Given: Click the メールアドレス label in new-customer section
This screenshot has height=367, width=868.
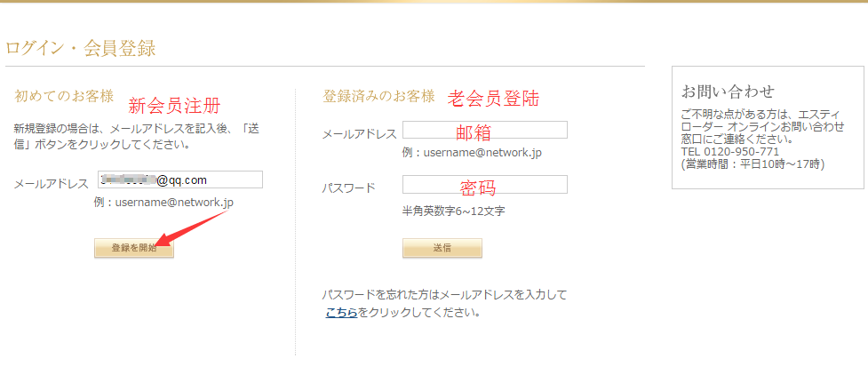Looking at the screenshot, I should (x=51, y=184).
